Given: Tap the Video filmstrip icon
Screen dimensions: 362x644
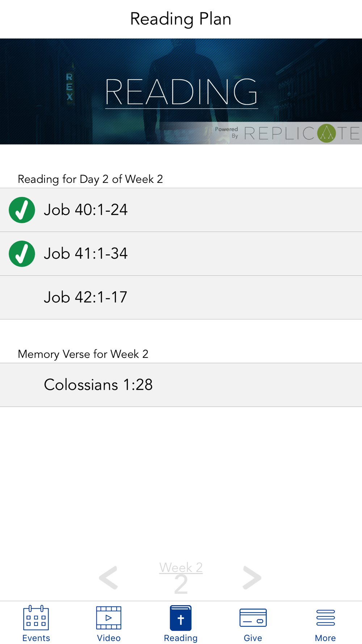Looking at the screenshot, I should click(x=109, y=618).
